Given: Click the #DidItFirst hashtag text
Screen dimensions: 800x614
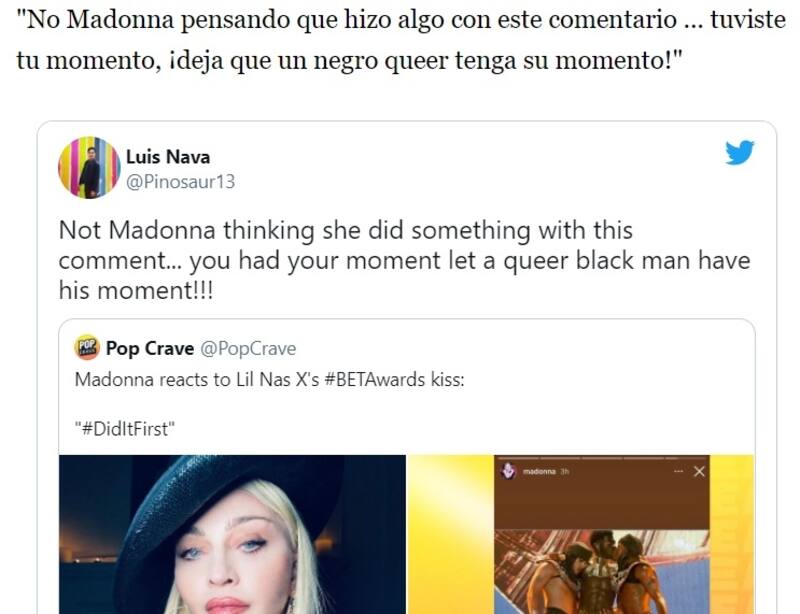Looking at the screenshot, I should [x=125, y=429].
